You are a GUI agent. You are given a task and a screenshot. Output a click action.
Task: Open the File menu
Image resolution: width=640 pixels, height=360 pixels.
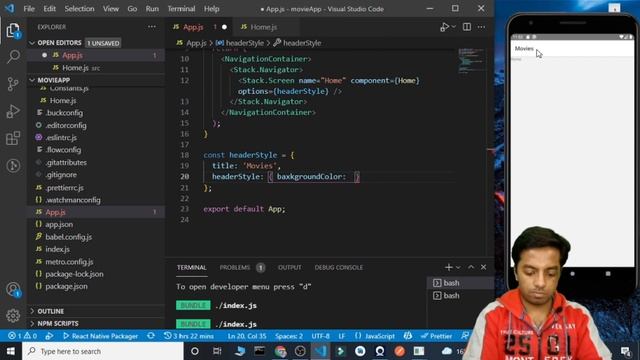click(x=29, y=9)
